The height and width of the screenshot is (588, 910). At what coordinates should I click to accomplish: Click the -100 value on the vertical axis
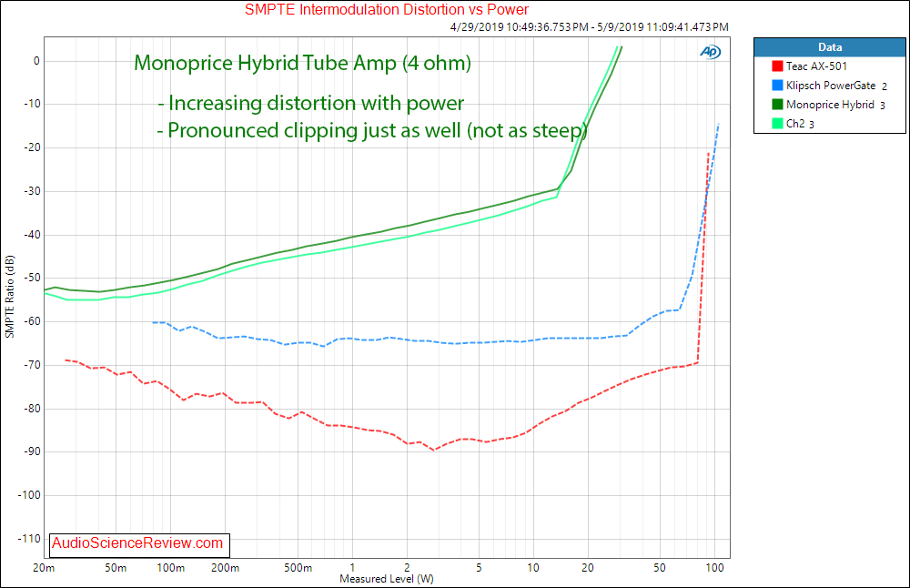[29, 494]
